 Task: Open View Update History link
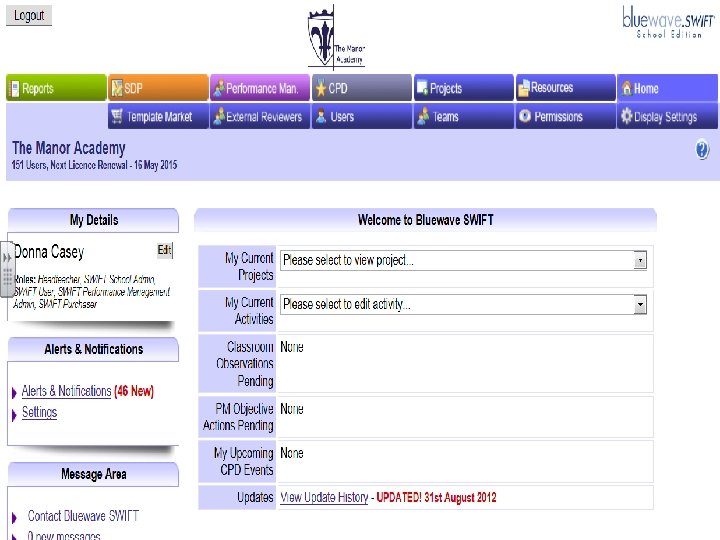324,497
